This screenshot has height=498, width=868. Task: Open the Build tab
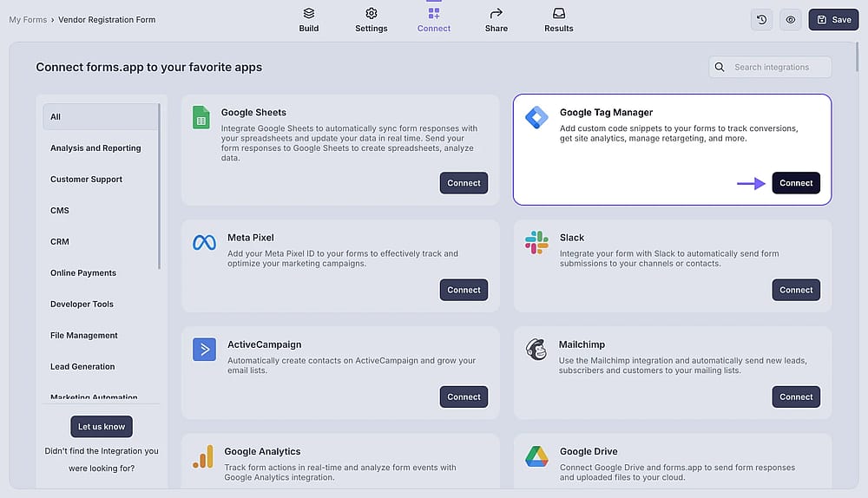(x=308, y=21)
